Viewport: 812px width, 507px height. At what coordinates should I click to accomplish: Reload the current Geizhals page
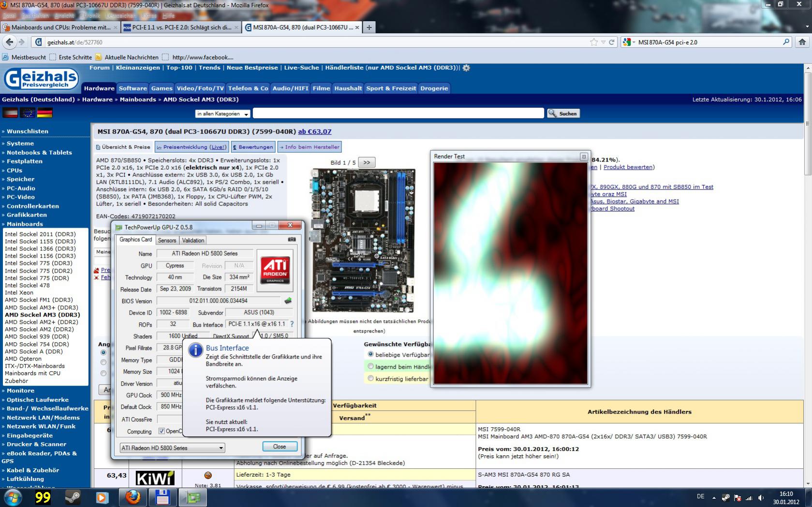click(611, 42)
